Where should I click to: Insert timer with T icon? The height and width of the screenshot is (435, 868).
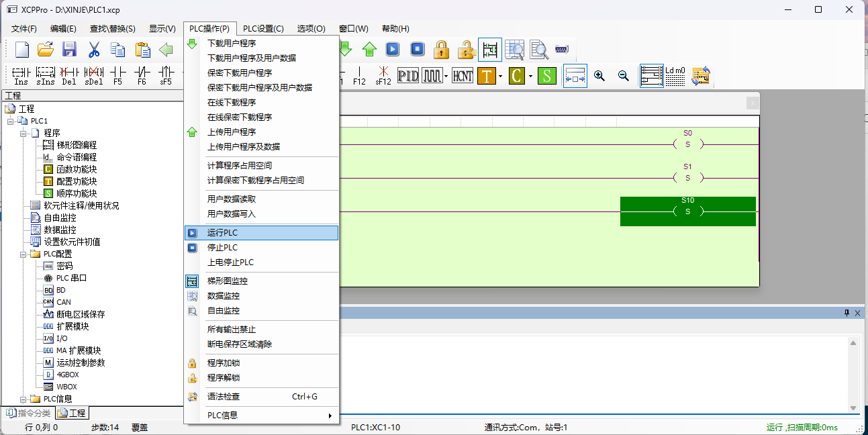pos(487,75)
